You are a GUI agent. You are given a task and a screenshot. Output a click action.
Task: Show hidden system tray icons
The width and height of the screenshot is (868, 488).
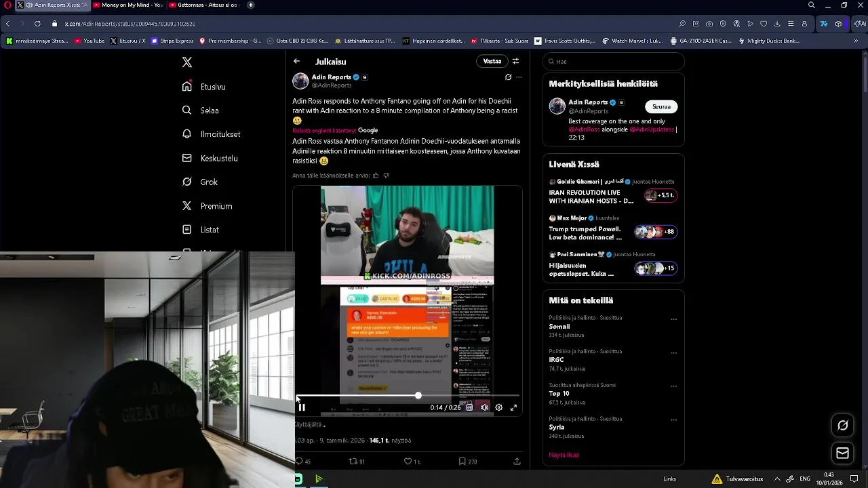point(777,479)
